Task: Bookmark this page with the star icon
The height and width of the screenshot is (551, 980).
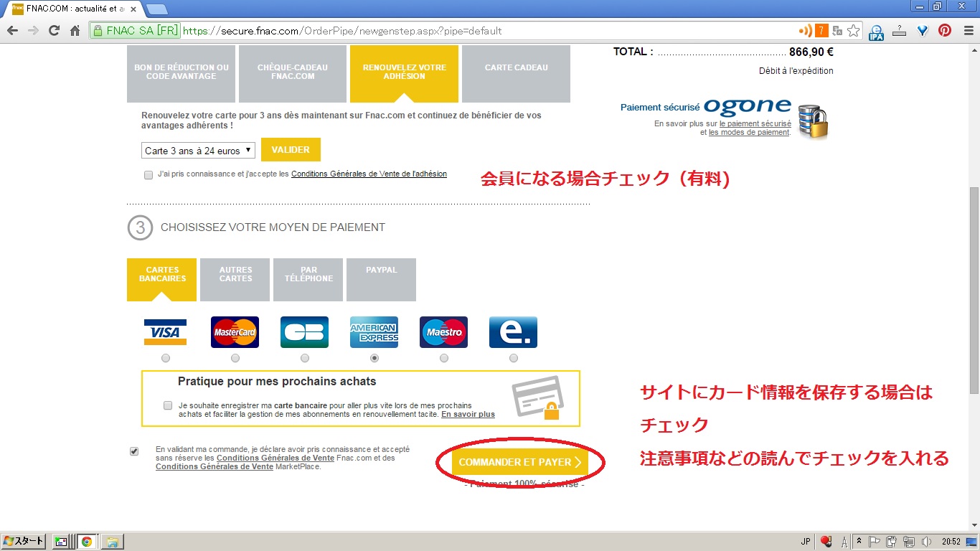Action: pos(854,31)
